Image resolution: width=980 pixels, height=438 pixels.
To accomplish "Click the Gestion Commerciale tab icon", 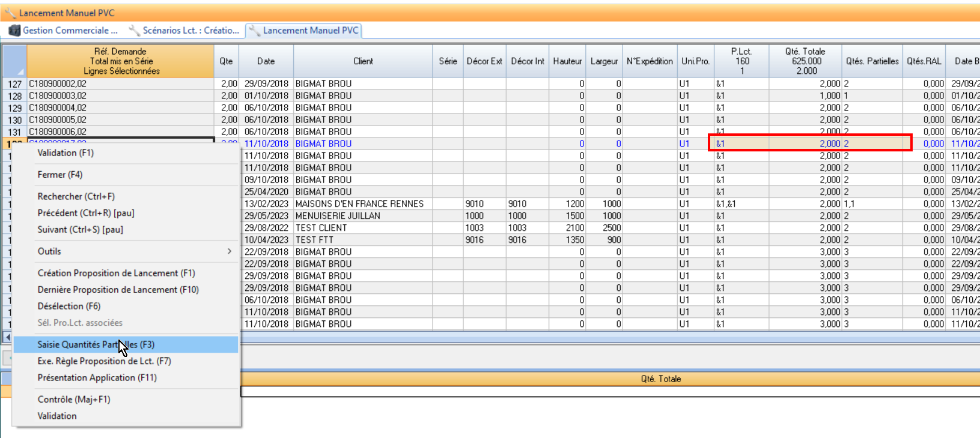I will [14, 30].
